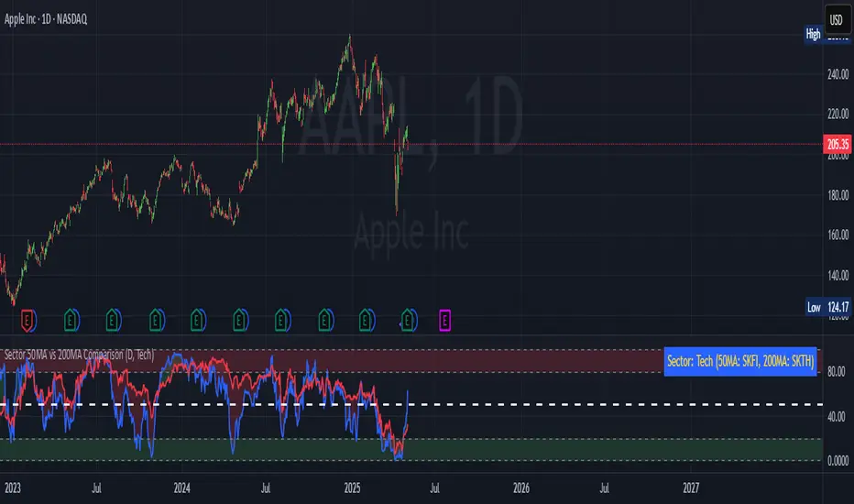Image resolution: width=854 pixels, height=504 pixels.
Task: Click the 140.00 price axis label
Action: click(x=838, y=275)
